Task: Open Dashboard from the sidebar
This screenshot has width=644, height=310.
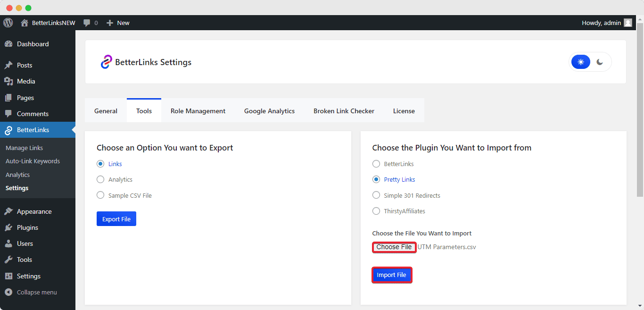Action: [x=33, y=44]
